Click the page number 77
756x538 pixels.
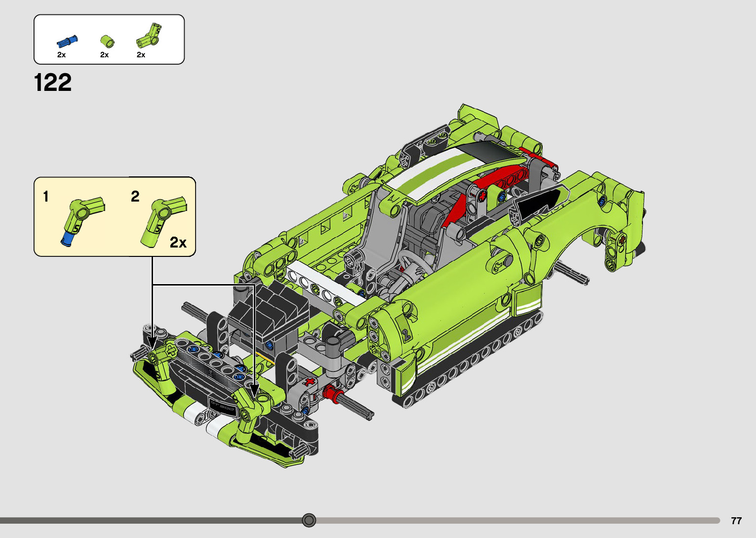pos(736,521)
